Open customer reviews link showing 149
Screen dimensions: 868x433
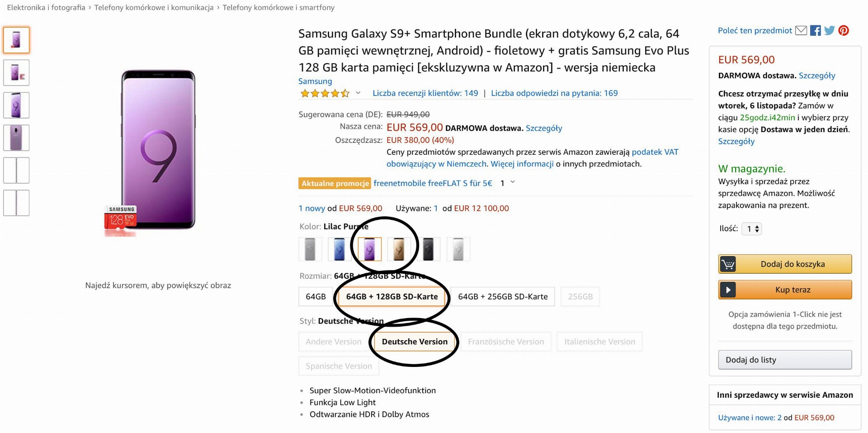pyautogui.click(x=425, y=93)
